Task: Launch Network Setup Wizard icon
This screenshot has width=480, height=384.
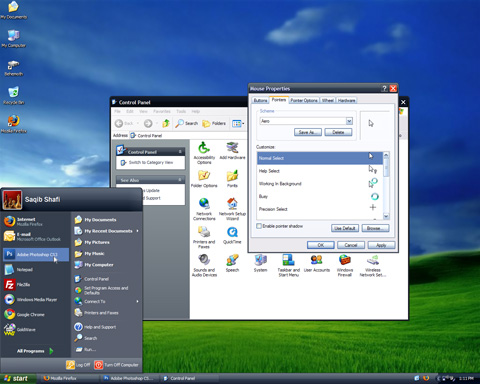Action: 232,209
